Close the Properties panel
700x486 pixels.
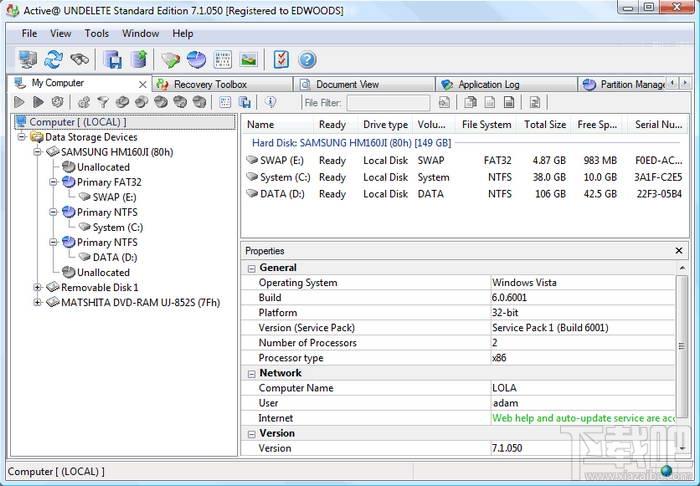[679, 251]
